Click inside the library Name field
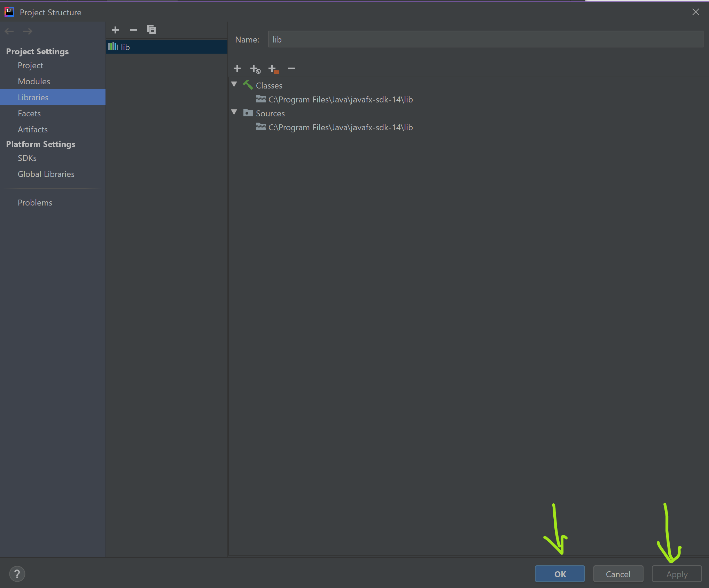 coord(485,39)
